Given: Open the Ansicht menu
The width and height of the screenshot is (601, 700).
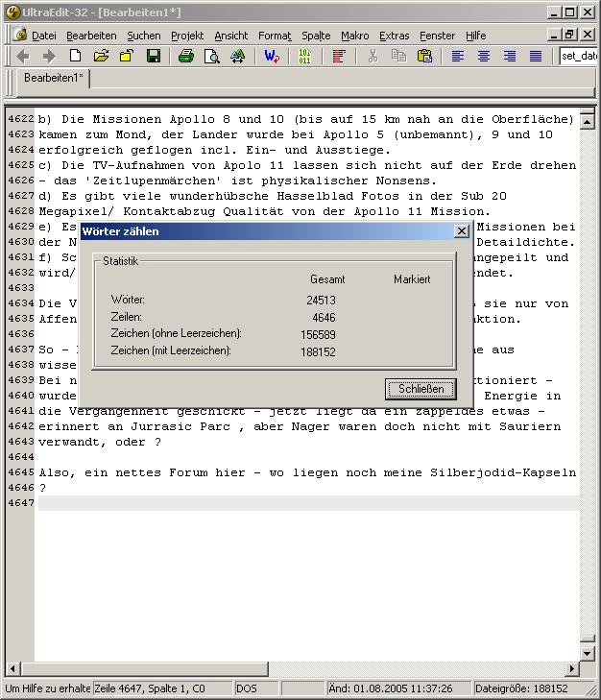Looking at the screenshot, I should (230, 36).
